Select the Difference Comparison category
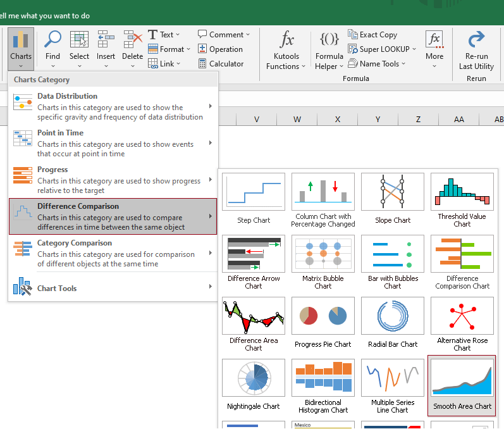This screenshot has width=504, height=429. [113, 216]
